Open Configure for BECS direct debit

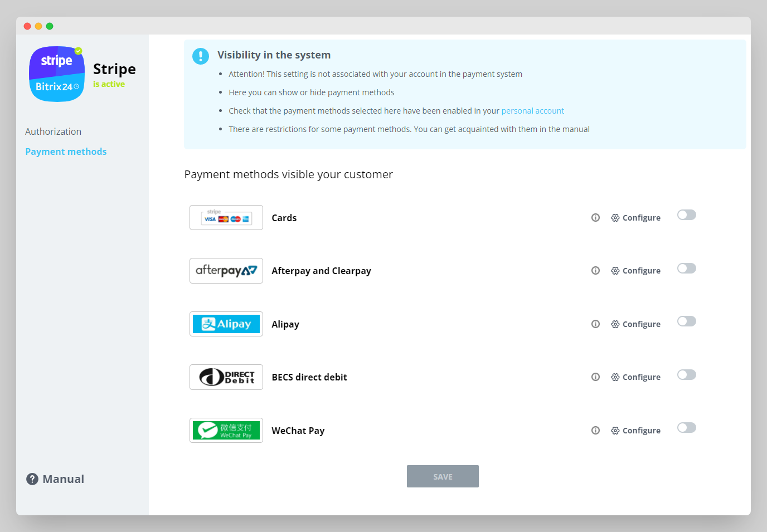pyautogui.click(x=635, y=377)
